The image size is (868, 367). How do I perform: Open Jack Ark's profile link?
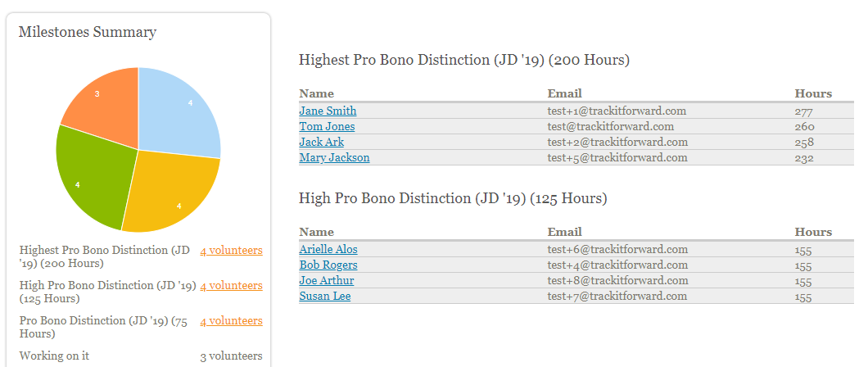tap(321, 142)
